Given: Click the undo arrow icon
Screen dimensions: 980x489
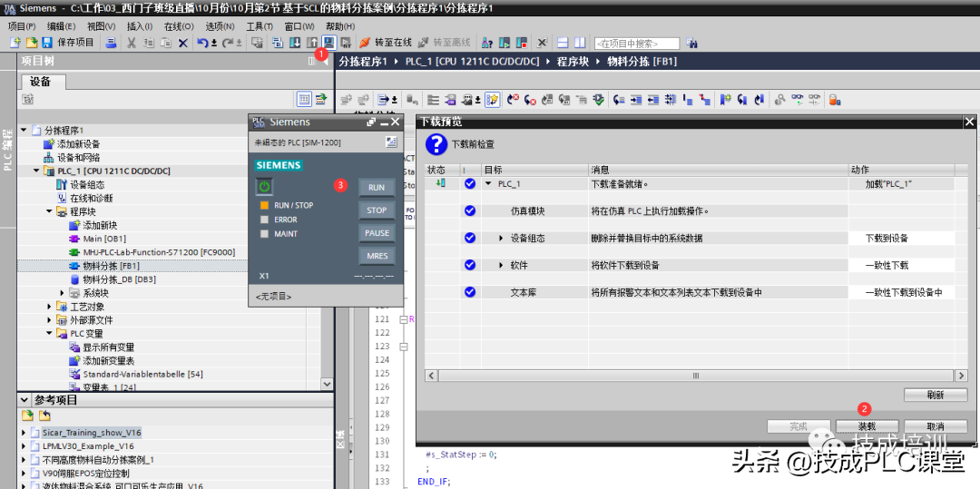Looking at the screenshot, I should point(202,43).
